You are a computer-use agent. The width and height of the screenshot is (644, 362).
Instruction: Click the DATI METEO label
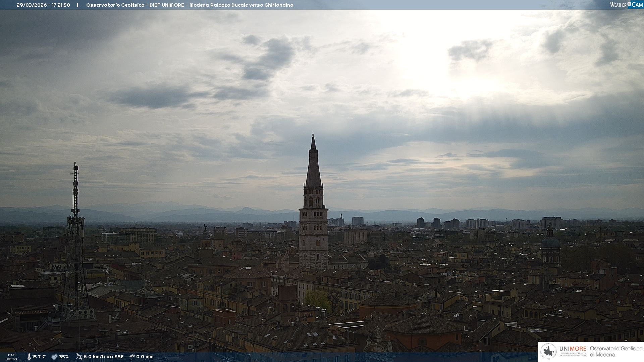tap(12, 357)
